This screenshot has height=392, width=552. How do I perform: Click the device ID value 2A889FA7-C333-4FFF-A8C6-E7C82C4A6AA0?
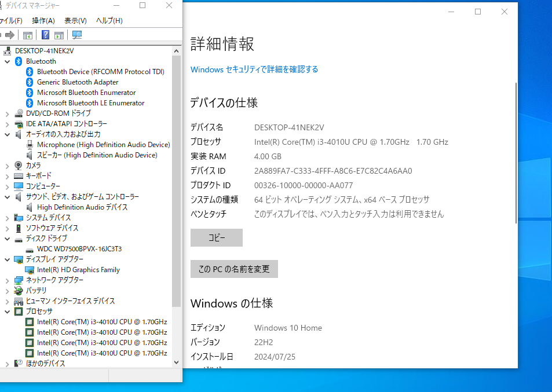click(x=333, y=171)
